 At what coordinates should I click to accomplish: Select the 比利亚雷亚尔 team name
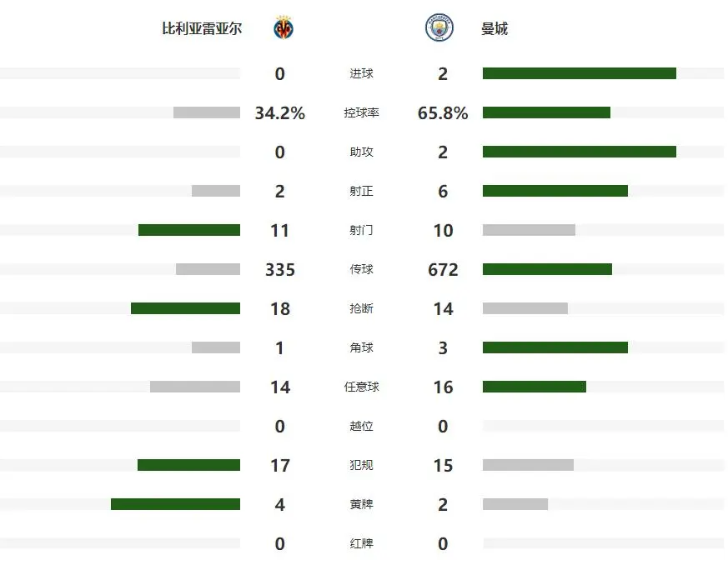pyautogui.click(x=202, y=28)
